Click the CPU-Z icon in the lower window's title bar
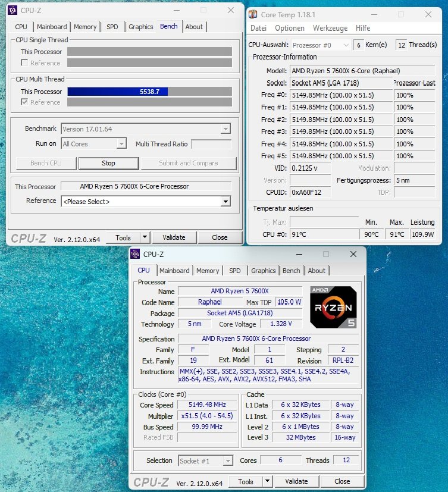 [x=135, y=254]
